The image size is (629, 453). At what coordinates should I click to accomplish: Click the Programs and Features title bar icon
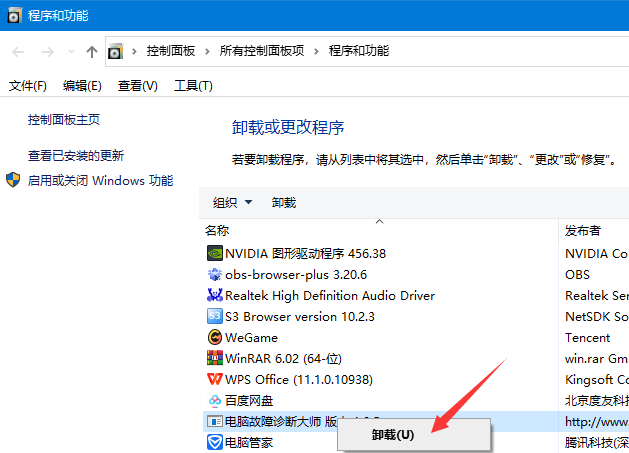(14, 15)
